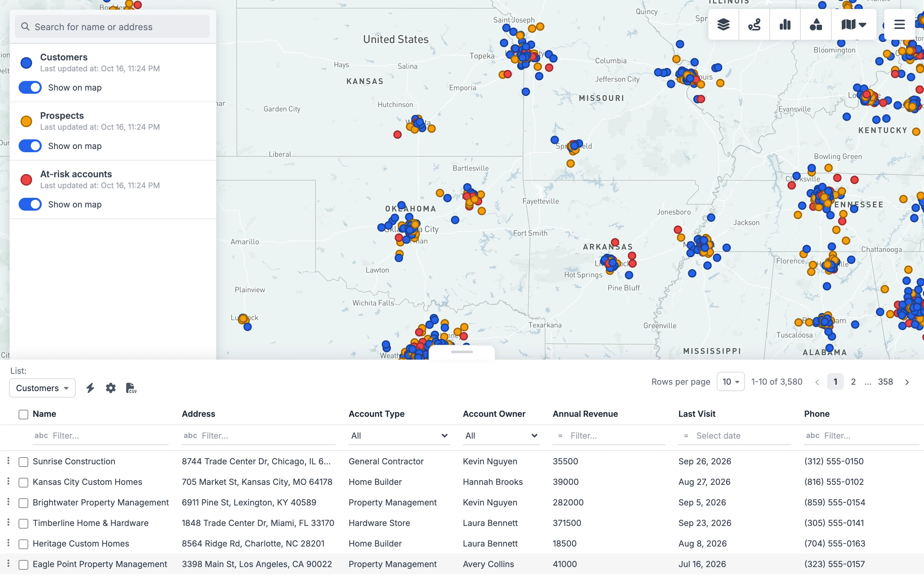
Task: Open list settings gear icon
Action: [111, 388]
